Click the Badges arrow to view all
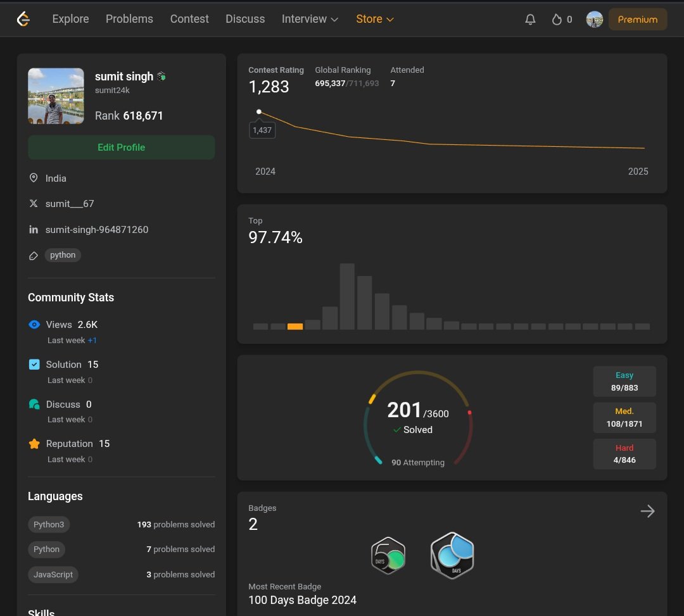The width and height of the screenshot is (684, 616). (x=647, y=511)
